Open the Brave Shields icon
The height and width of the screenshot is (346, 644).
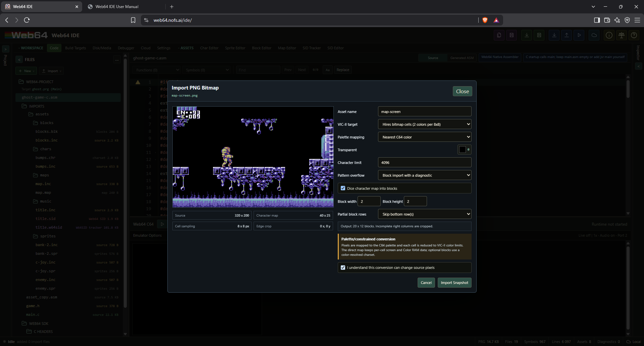click(x=485, y=20)
